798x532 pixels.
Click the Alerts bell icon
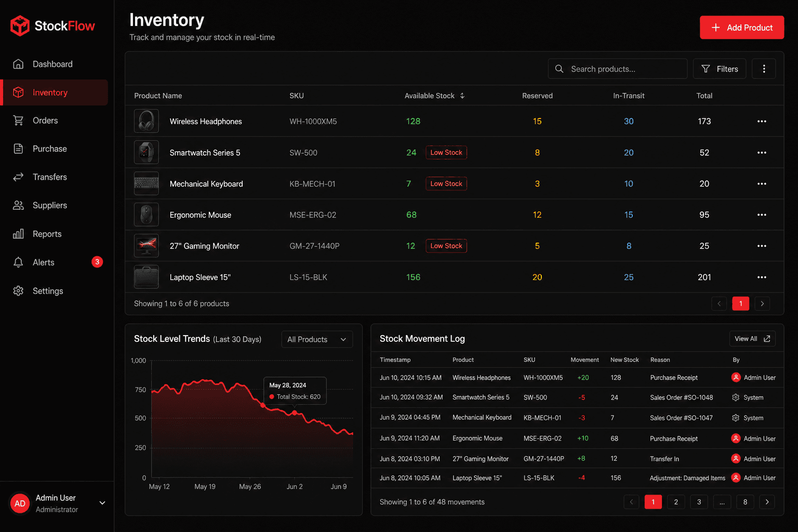[18, 262]
